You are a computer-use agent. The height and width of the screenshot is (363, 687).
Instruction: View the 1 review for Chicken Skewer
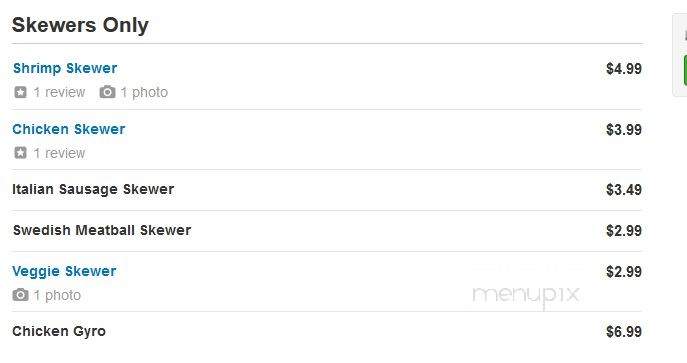click(59, 153)
